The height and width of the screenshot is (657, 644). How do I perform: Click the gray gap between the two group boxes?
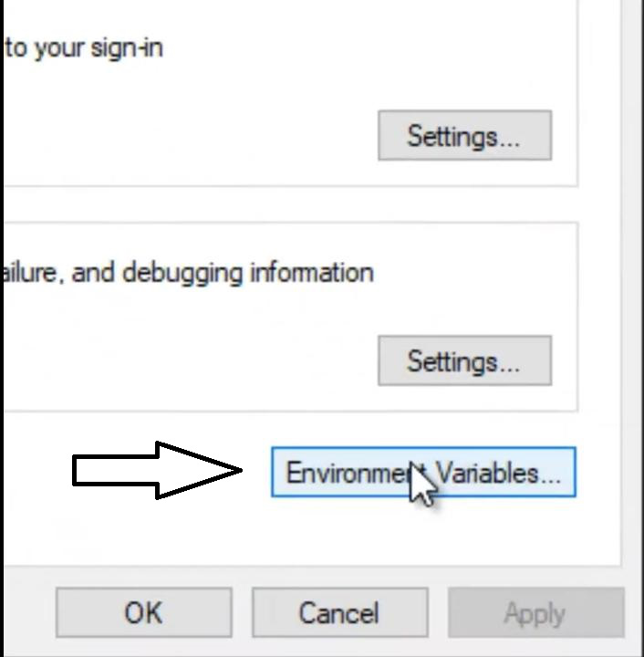click(274, 204)
